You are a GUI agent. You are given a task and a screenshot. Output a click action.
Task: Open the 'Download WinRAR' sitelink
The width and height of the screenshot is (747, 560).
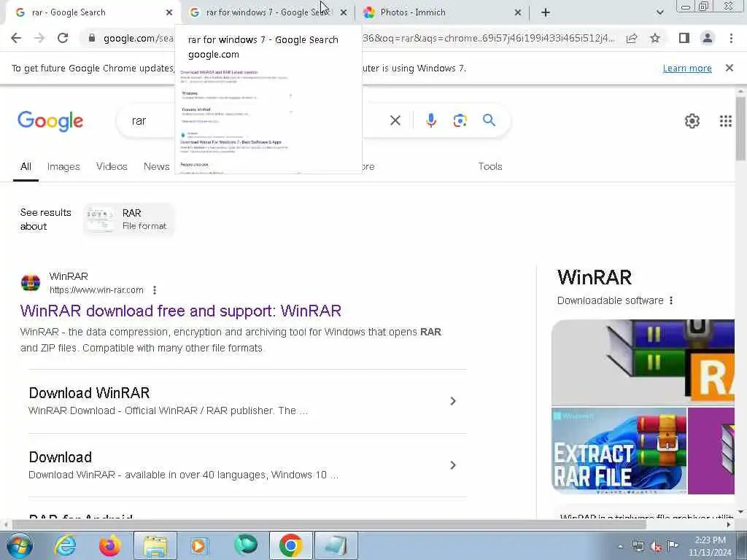(x=89, y=393)
